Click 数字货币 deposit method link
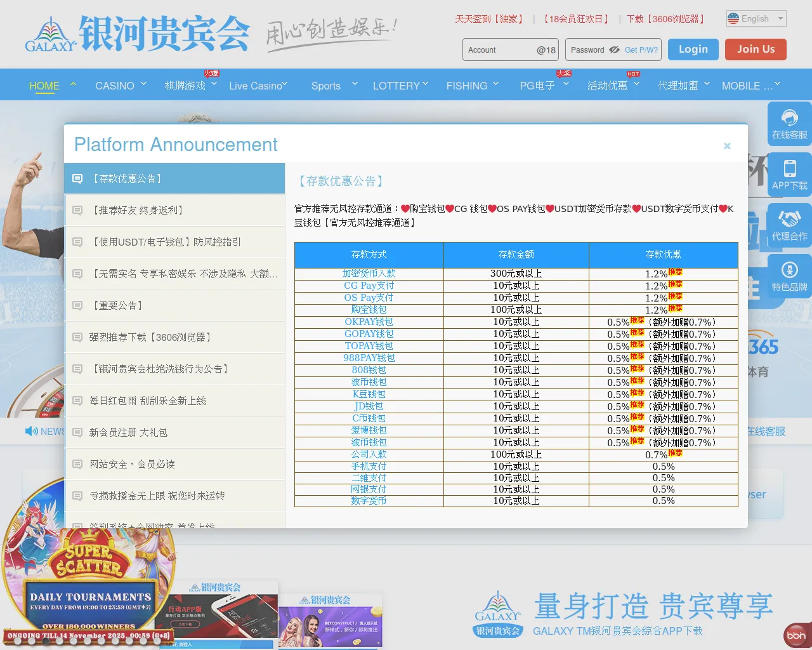This screenshot has width=812, height=650. pyautogui.click(x=369, y=501)
